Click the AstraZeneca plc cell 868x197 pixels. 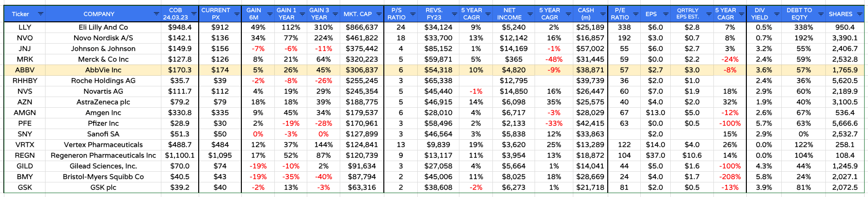point(104,102)
